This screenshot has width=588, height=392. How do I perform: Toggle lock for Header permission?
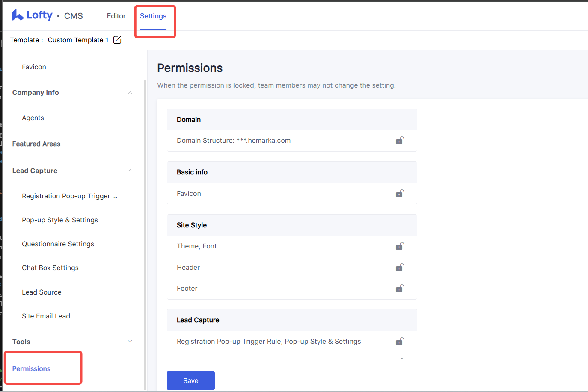399,268
